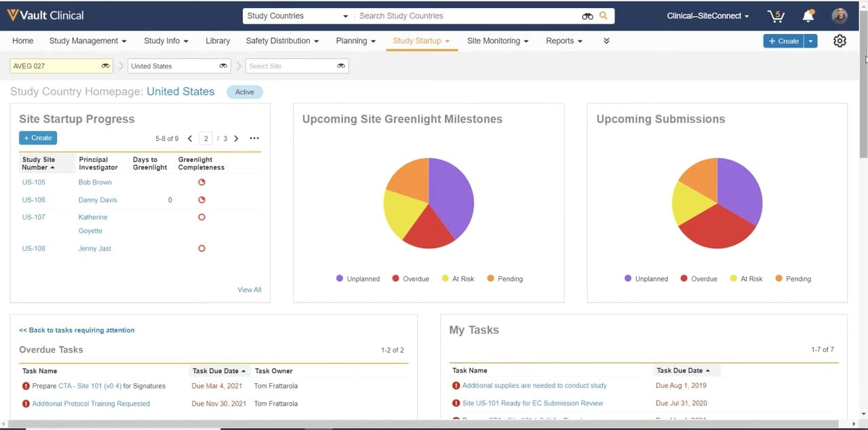Expand the Site Monitoring menu
The height and width of the screenshot is (430, 868).
point(498,41)
